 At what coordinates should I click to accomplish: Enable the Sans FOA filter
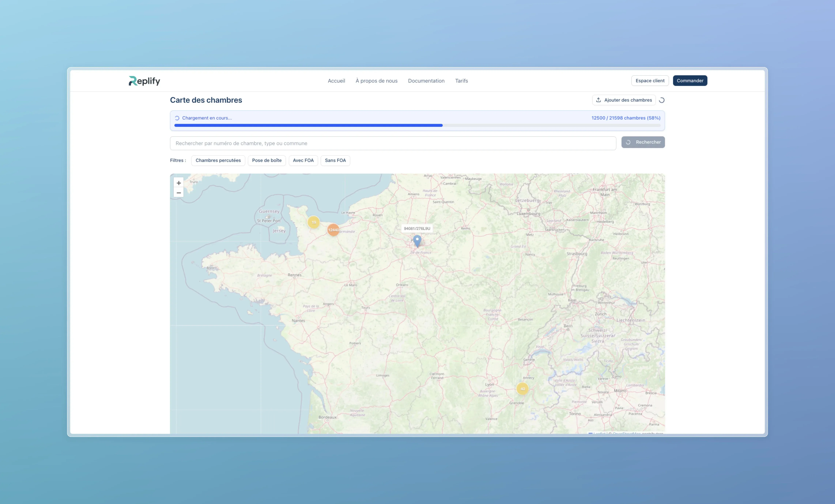(x=335, y=161)
